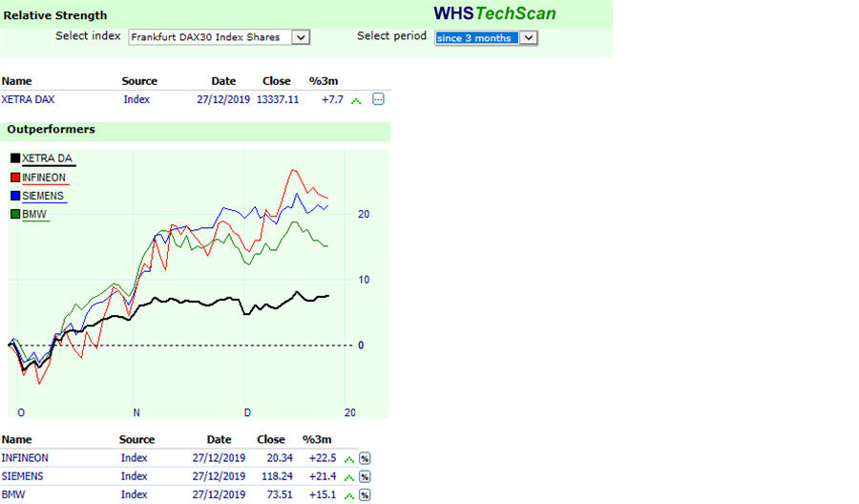
Task: Click the INFINEON +22.5 value
Action: [323, 458]
